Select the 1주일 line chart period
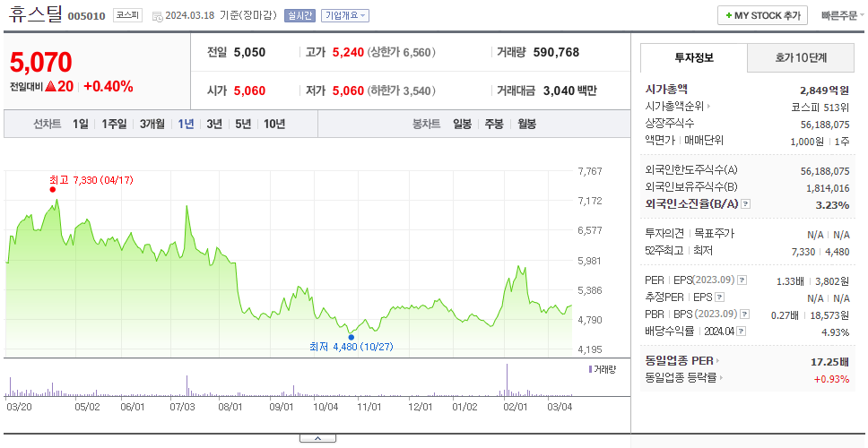 [114, 124]
